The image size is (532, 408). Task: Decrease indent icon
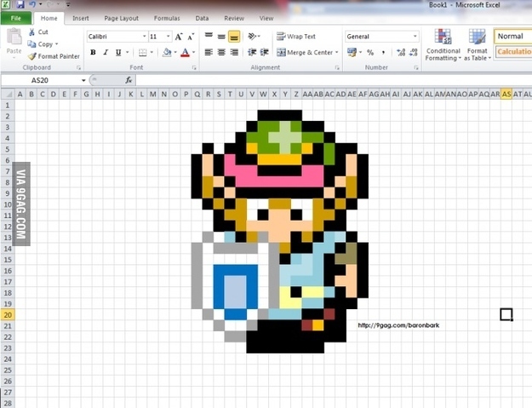point(252,52)
